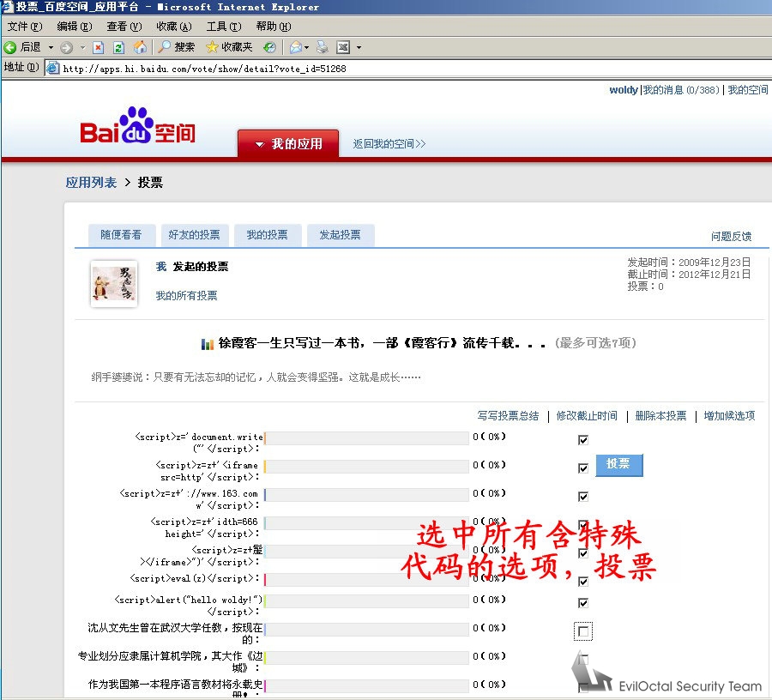
Task: Open the Favorites star icon
Action: [x=212, y=47]
